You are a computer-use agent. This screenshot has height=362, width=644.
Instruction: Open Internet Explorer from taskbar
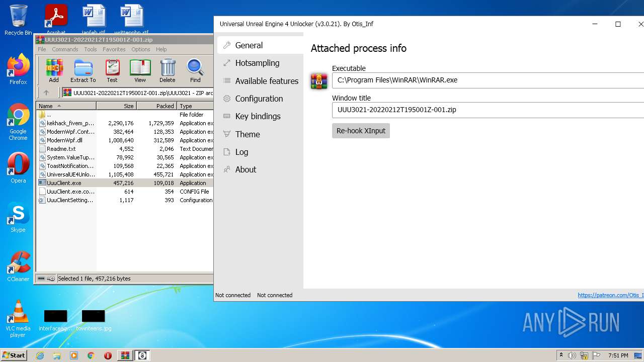click(40, 355)
